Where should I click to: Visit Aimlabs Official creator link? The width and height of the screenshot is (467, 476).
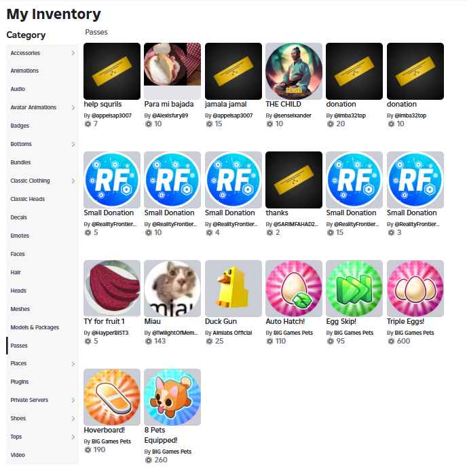pos(232,333)
